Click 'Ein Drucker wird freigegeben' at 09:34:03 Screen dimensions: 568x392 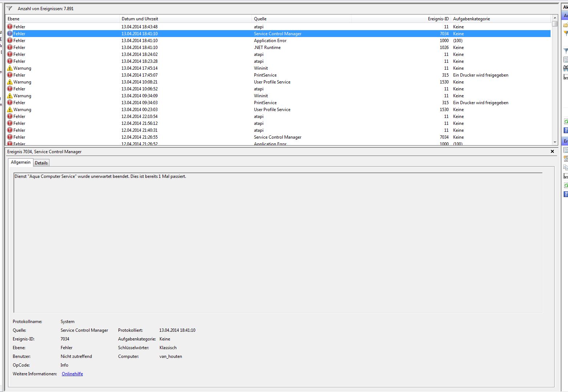coord(480,103)
